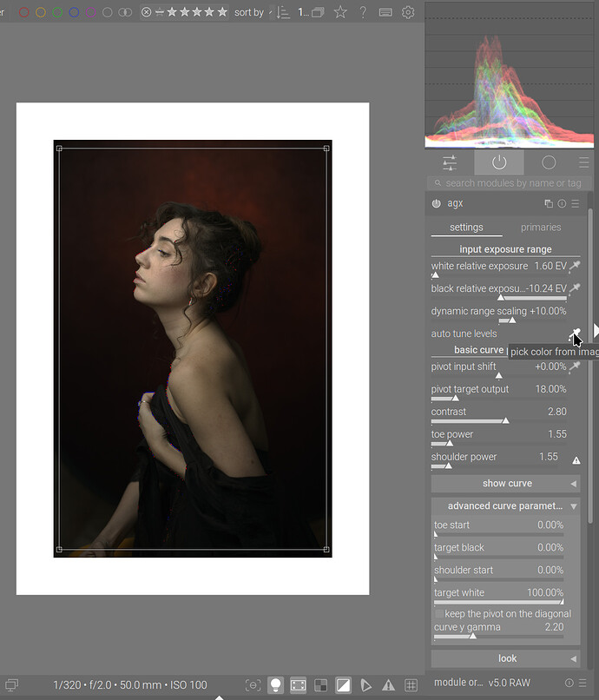Pick white relative exposure with eyedropper

click(x=574, y=267)
